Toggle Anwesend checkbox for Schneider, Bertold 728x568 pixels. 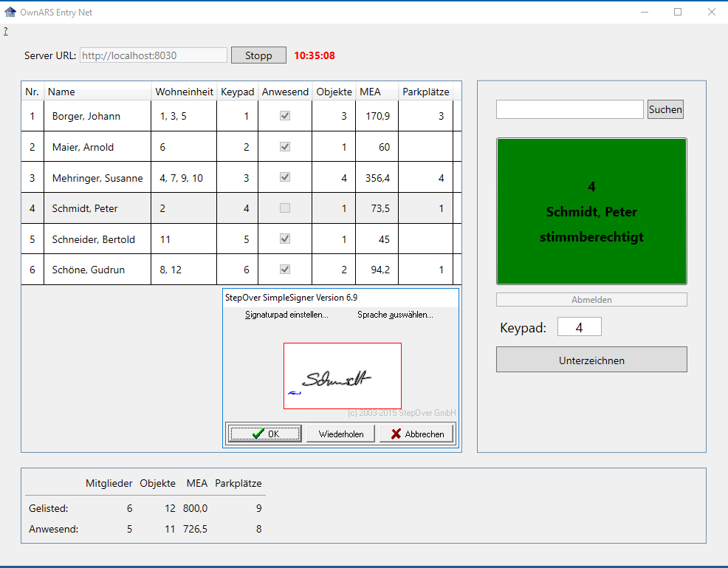[x=285, y=239]
